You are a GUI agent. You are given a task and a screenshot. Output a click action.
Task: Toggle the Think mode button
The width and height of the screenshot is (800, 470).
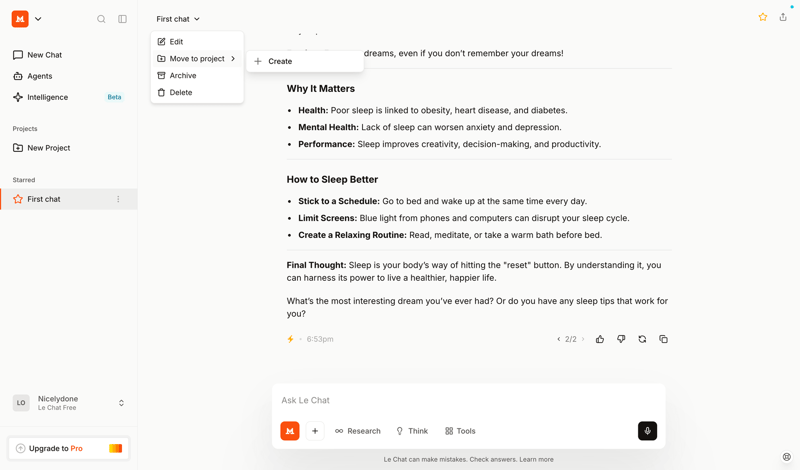click(x=412, y=431)
